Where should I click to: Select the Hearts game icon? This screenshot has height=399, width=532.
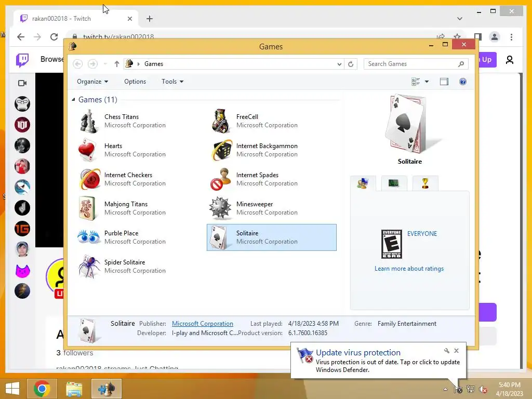point(88,150)
